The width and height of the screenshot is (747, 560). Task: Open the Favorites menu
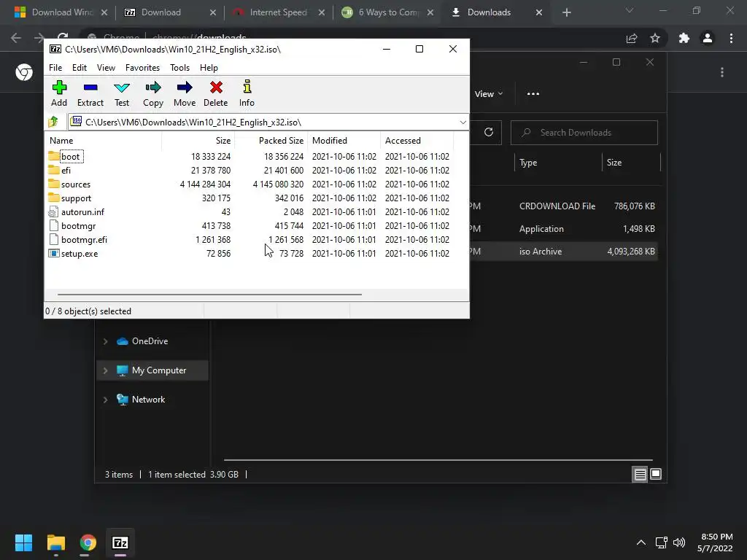click(142, 68)
